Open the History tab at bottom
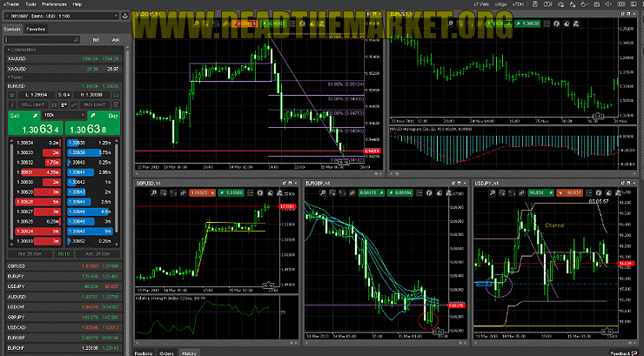 tap(189, 353)
